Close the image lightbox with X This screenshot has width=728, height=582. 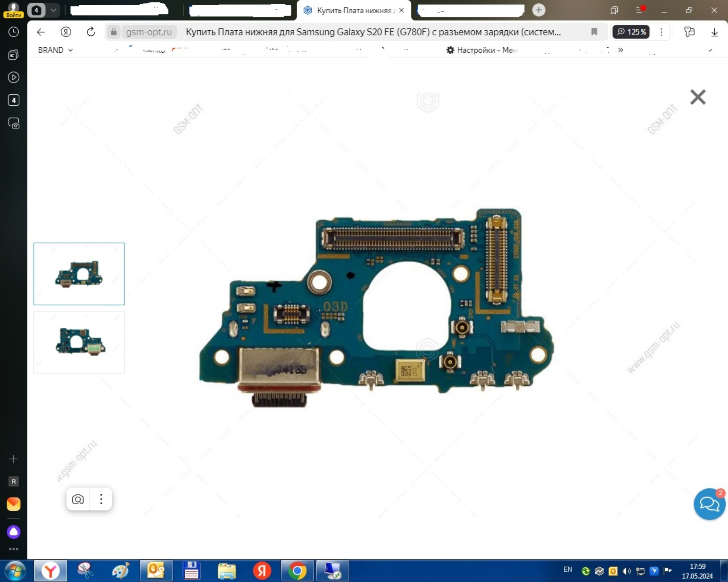(698, 97)
